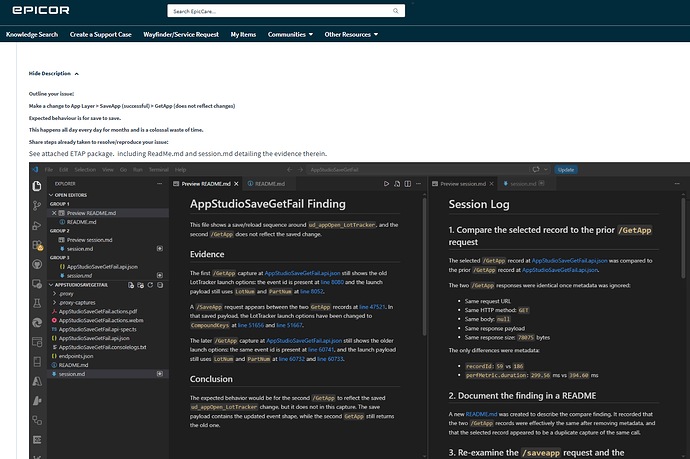Open the Testing flask view in the activity bar
Viewport: 690px width, 459px height.
click(x=37, y=303)
